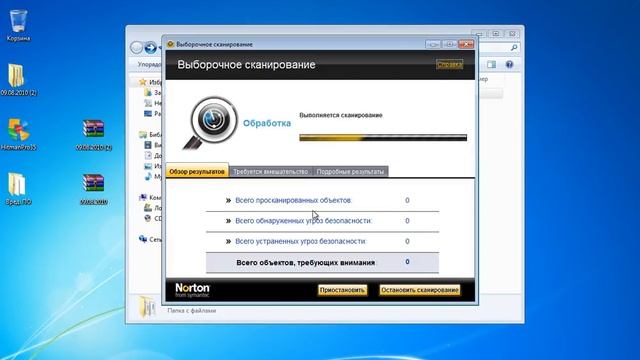Click the Explorer back arrow button

136,48
